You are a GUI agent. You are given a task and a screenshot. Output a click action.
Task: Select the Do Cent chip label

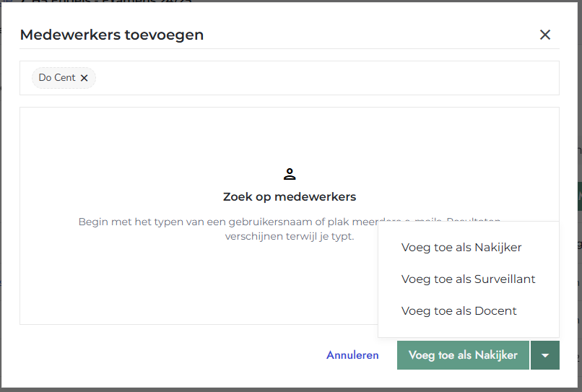click(57, 78)
